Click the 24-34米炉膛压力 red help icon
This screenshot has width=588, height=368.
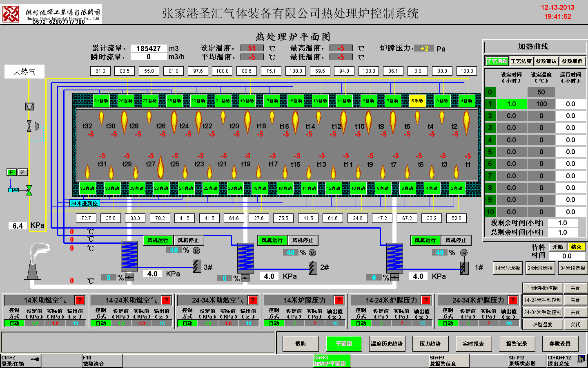point(513,300)
